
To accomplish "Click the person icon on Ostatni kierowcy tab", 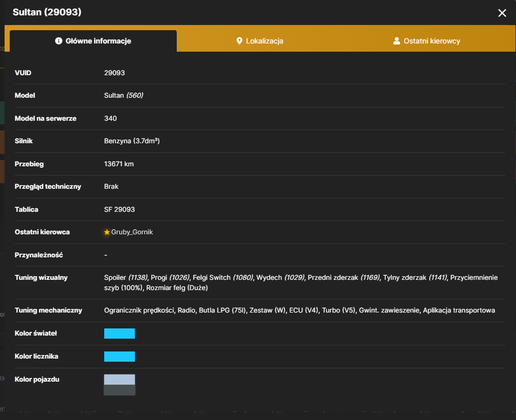I will (397, 41).
